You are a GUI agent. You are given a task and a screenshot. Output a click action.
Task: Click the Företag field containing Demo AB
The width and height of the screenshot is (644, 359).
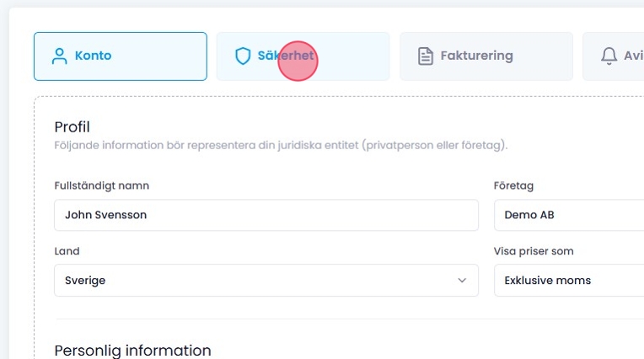point(569,215)
